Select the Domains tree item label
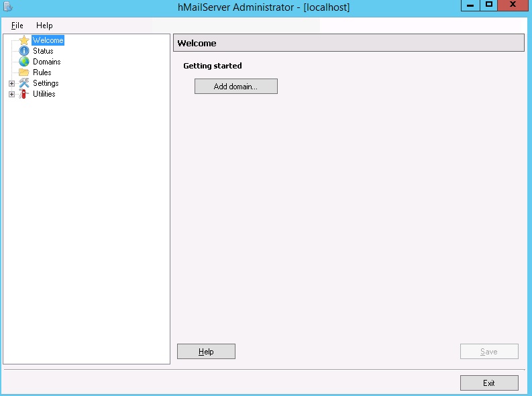 [47, 62]
